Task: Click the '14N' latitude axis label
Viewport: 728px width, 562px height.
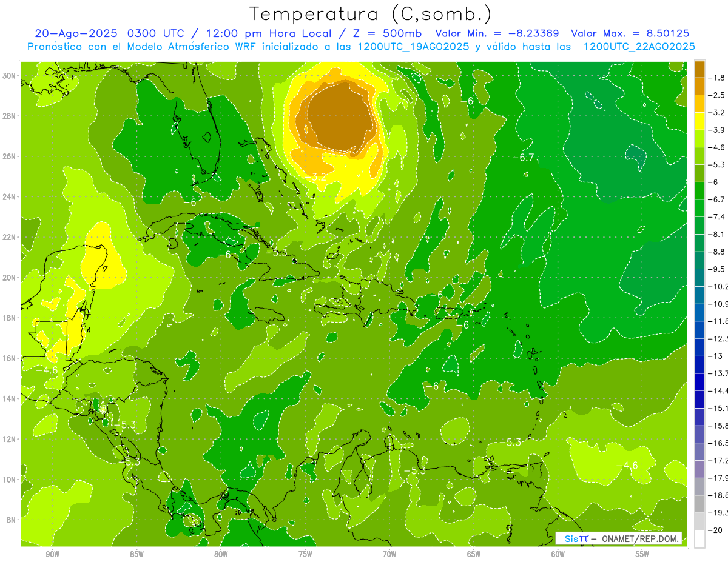Action: point(9,399)
